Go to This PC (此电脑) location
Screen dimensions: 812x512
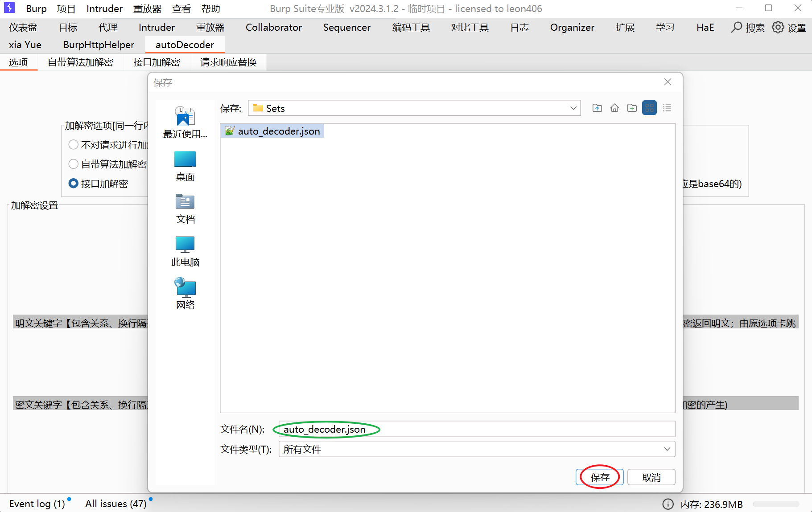coord(185,251)
